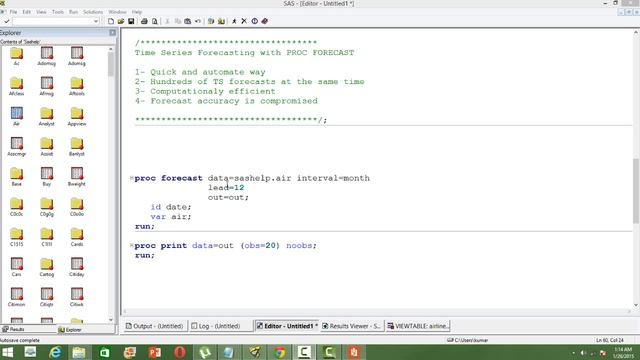
Task: Select the Cars table in Explorer
Action: pos(16,267)
